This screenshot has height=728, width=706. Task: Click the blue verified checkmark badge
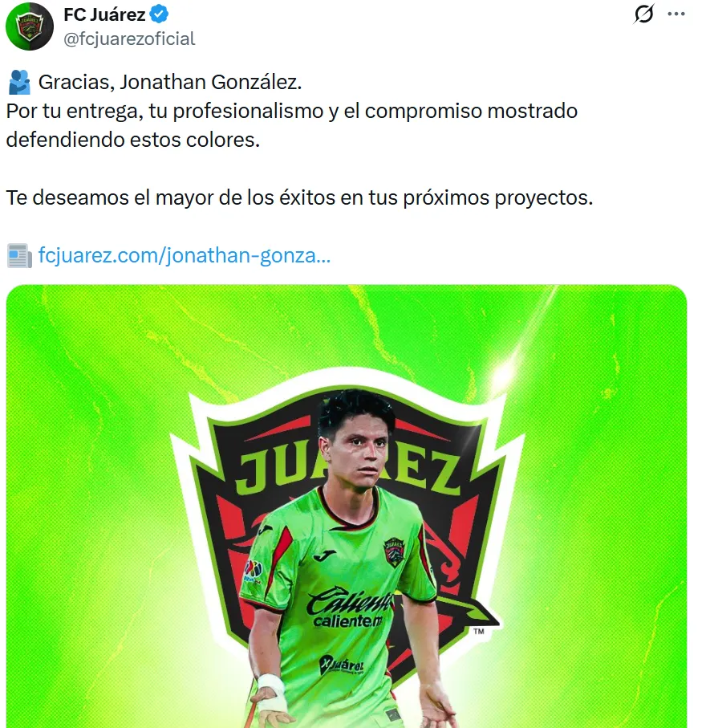coord(160,15)
